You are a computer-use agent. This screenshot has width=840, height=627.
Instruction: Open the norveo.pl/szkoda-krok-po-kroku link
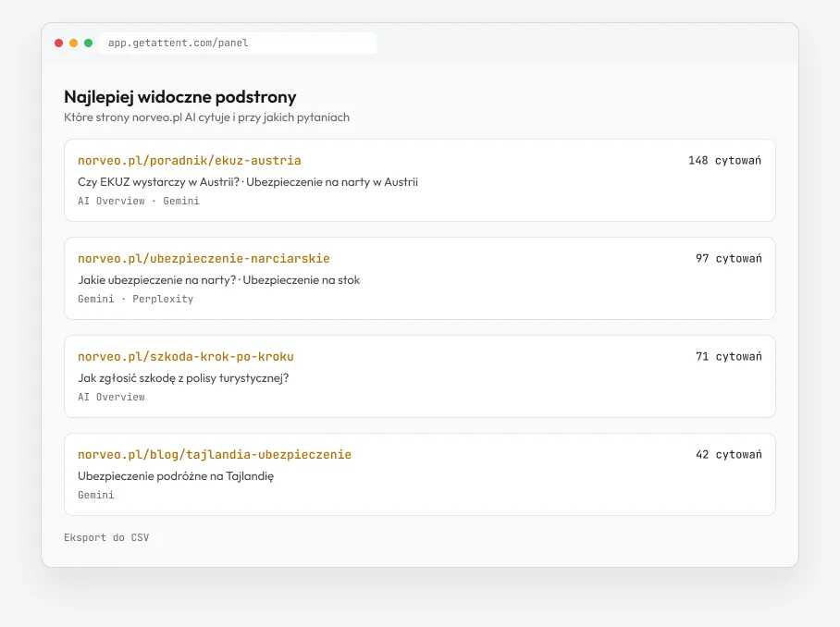pyautogui.click(x=186, y=357)
